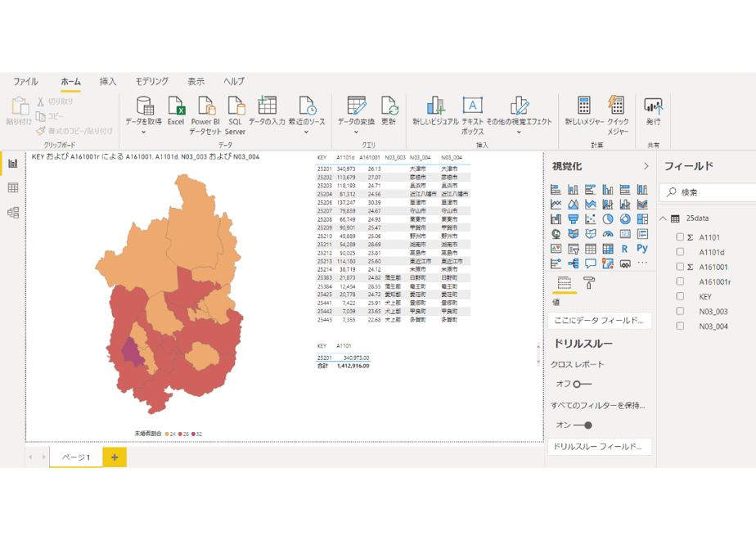Select the ヘルプ ribbon tab
This screenshot has width=756, height=540.
234,82
